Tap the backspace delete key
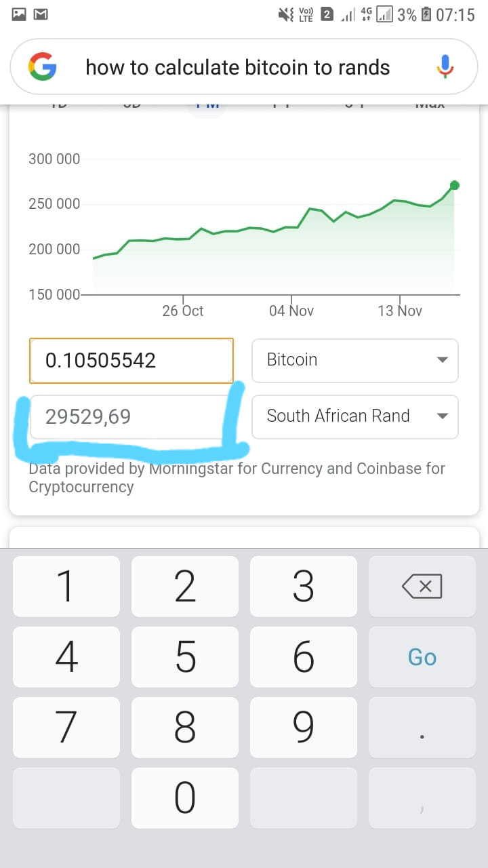This screenshot has width=488, height=868. tap(422, 587)
